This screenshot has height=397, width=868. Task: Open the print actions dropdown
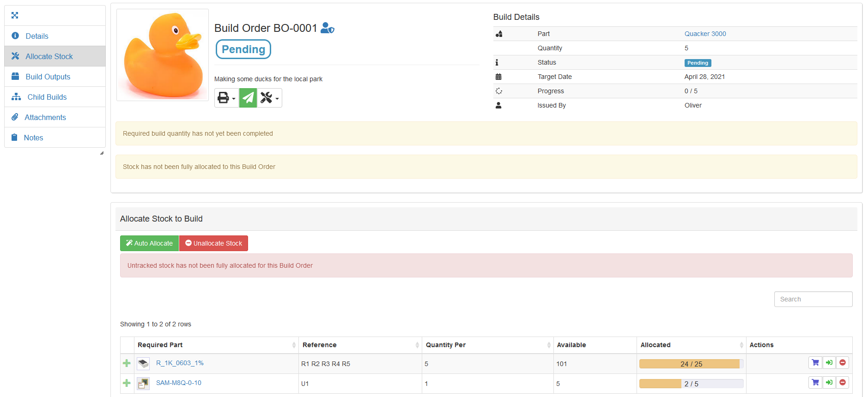[x=226, y=98]
